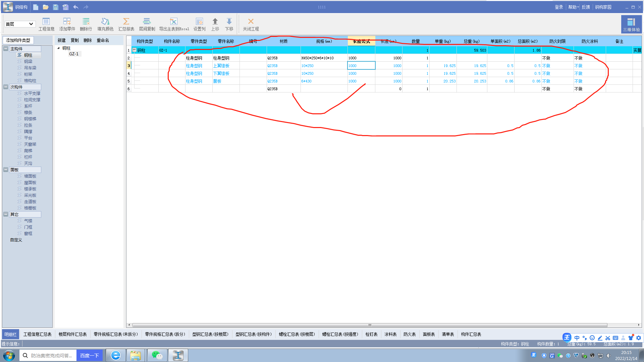Image resolution: width=644 pixels, height=362 pixels.
Task: Click the new file icon in title bar
Action: tap(36, 7)
